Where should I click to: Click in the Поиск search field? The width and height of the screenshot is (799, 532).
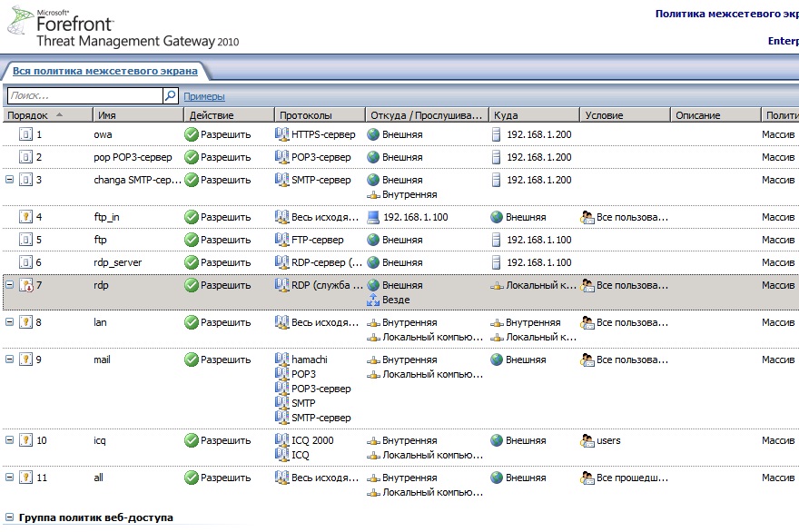pos(84,95)
